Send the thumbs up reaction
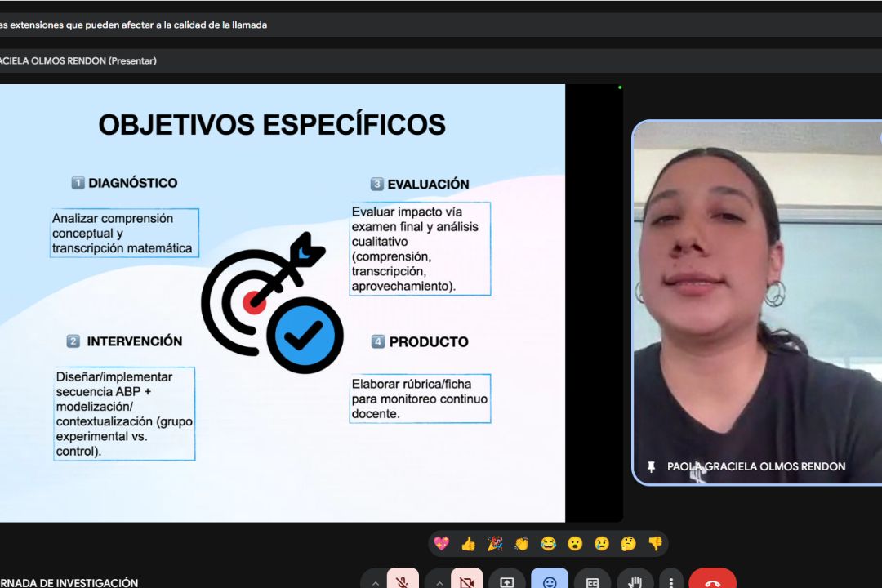This screenshot has height=588, width=882. click(x=468, y=544)
